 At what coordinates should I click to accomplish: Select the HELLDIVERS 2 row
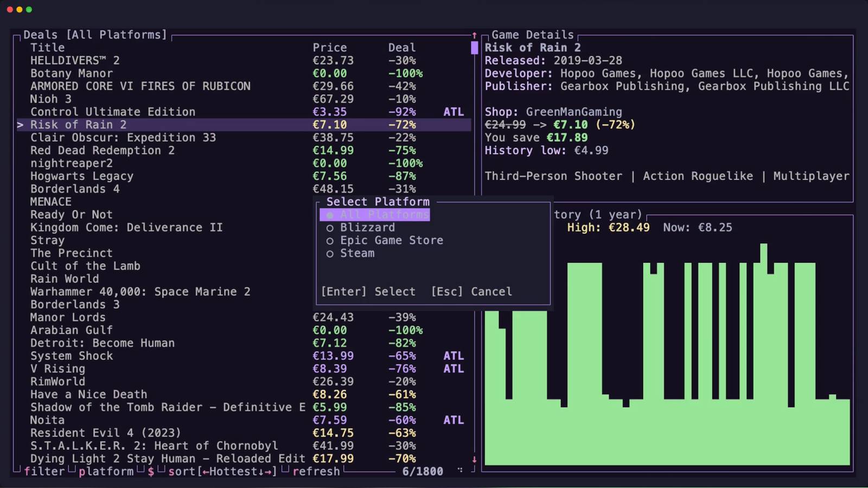244,61
